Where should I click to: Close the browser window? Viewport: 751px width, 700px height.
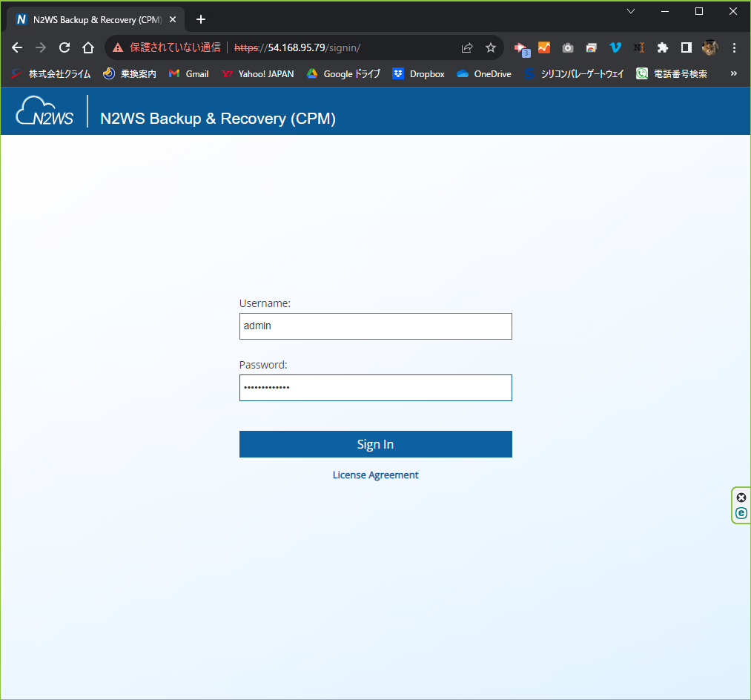(732, 12)
